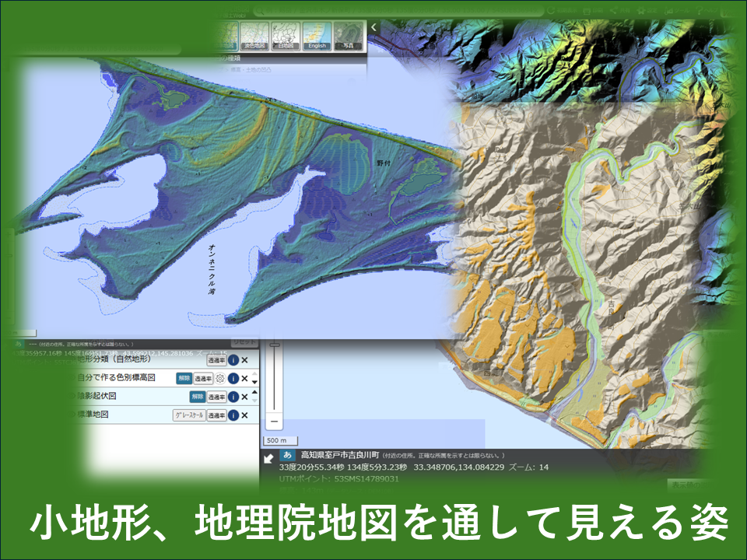Click the faded リセット button
747x560 pixels.
pos(245,342)
